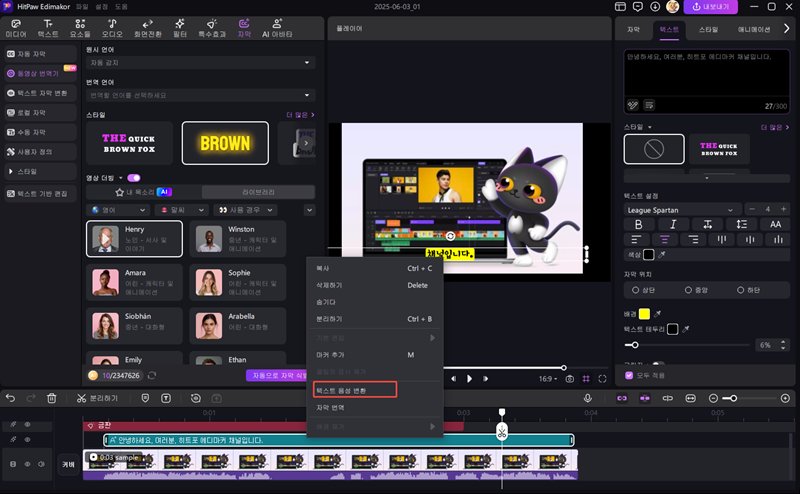Toggle eye visibility on the cover video track
Viewport: 800px width, 494px height.
click(x=28, y=464)
